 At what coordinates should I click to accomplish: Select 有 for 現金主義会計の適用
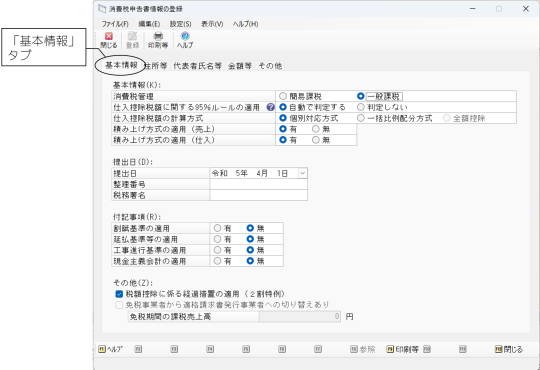pos(217,261)
